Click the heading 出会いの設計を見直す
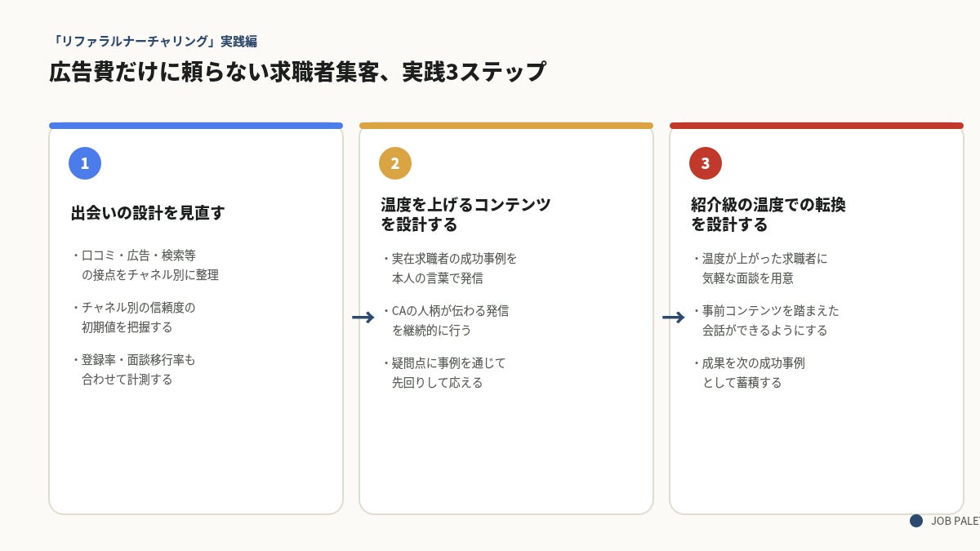 coord(148,213)
